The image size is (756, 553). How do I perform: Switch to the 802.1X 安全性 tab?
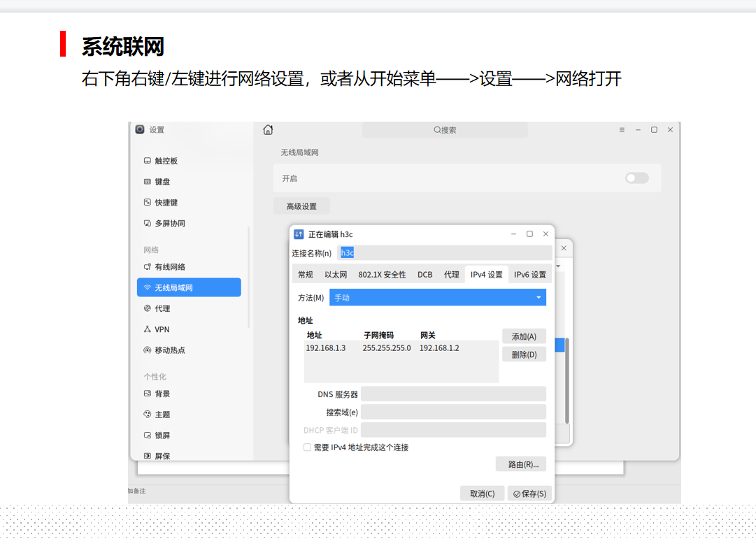coord(382,275)
